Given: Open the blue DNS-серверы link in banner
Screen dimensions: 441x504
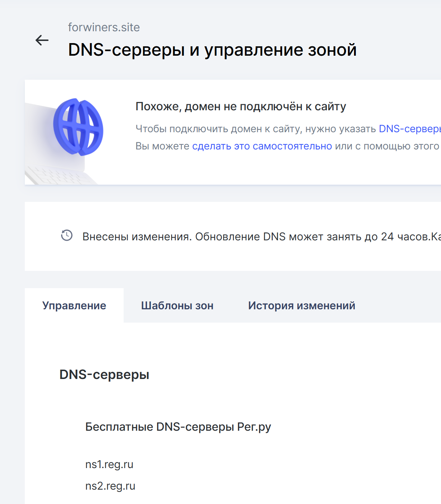Looking at the screenshot, I should point(409,129).
